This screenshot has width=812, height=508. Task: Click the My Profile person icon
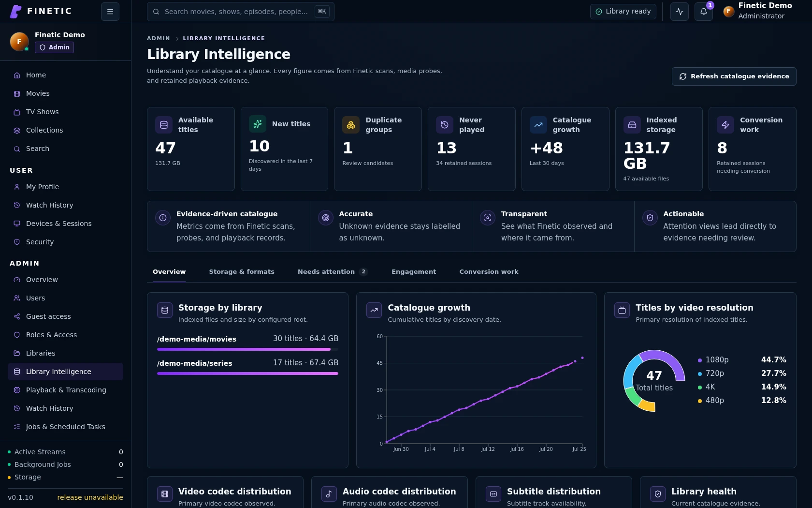[x=17, y=187]
